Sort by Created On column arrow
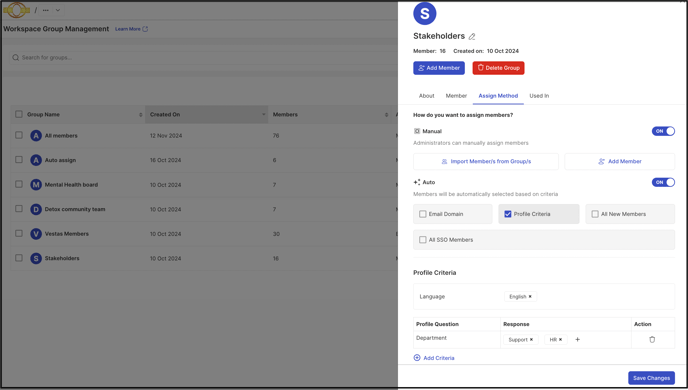This screenshot has height=390, width=688. pyautogui.click(x=263, y=114)
